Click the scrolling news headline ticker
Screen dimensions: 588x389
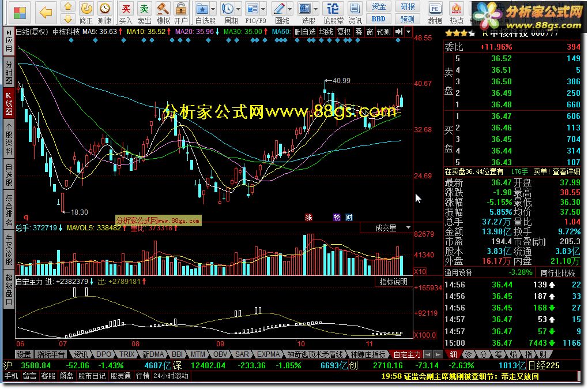coord(460,376)
